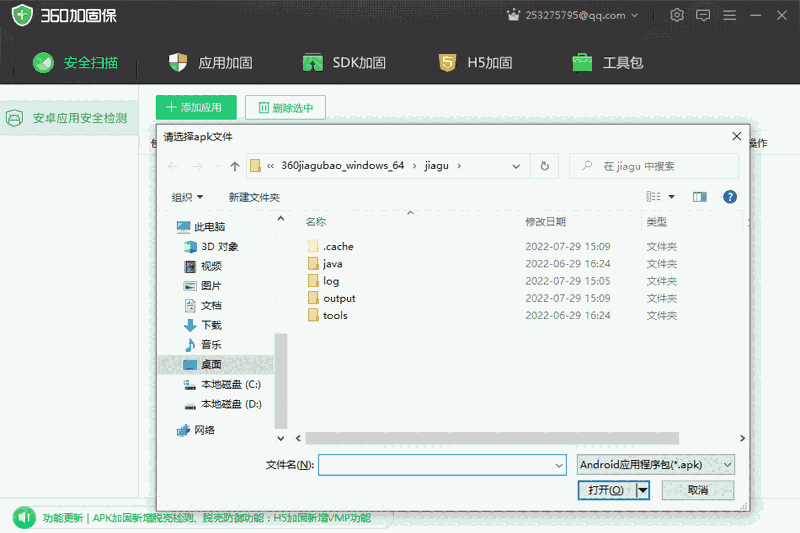Sort by 修改日期 column header

coord(545,222)
